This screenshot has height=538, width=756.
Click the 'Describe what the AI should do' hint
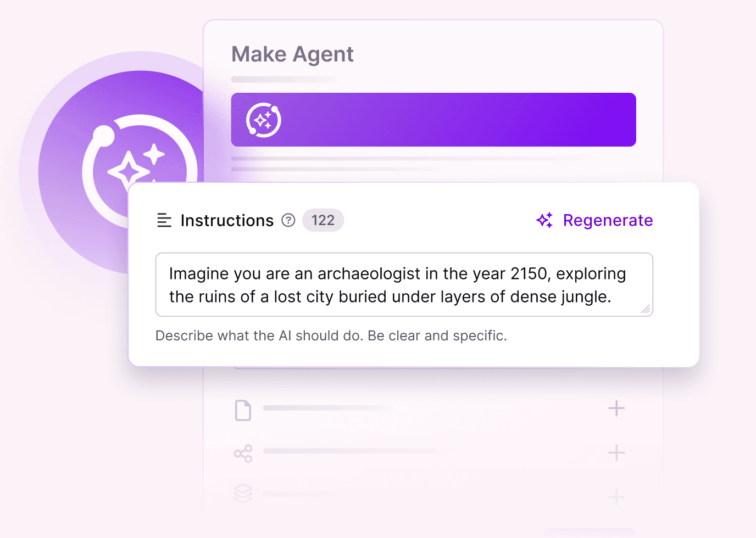331,335
